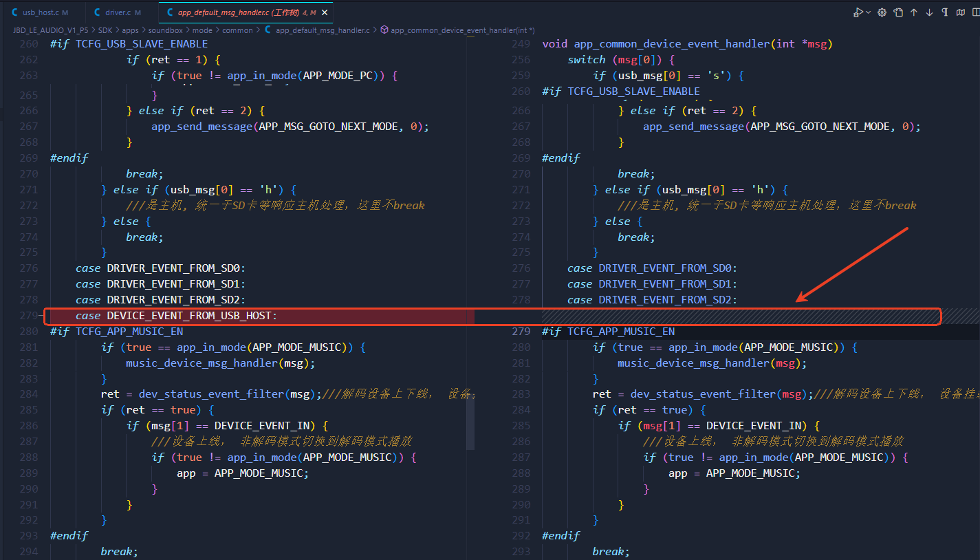Viewport: 980px width, 560px height.
Task: Click app_default_msg_handler.c in the breadcrumb
Action: (322, 30)
